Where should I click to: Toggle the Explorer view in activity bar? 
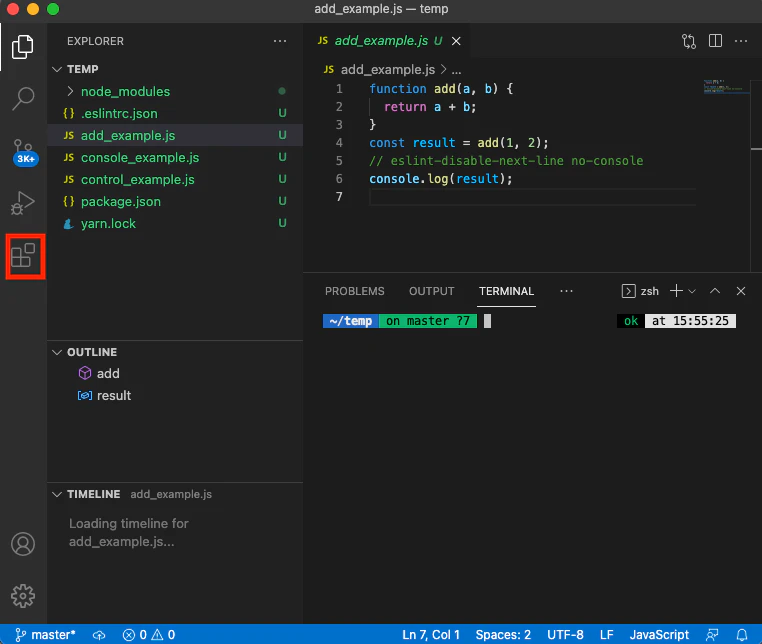click(x=23, y=47)
